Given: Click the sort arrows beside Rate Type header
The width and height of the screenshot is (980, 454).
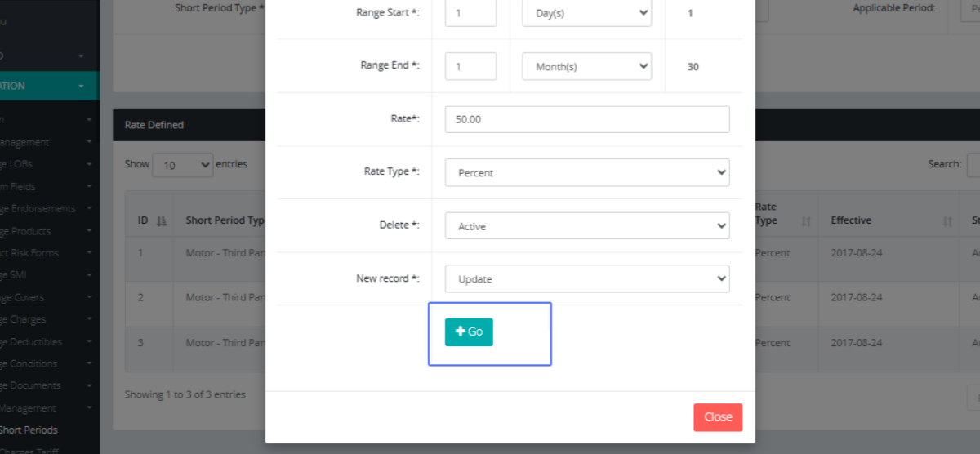Looking at the screenshot, I should pos(806,221).
